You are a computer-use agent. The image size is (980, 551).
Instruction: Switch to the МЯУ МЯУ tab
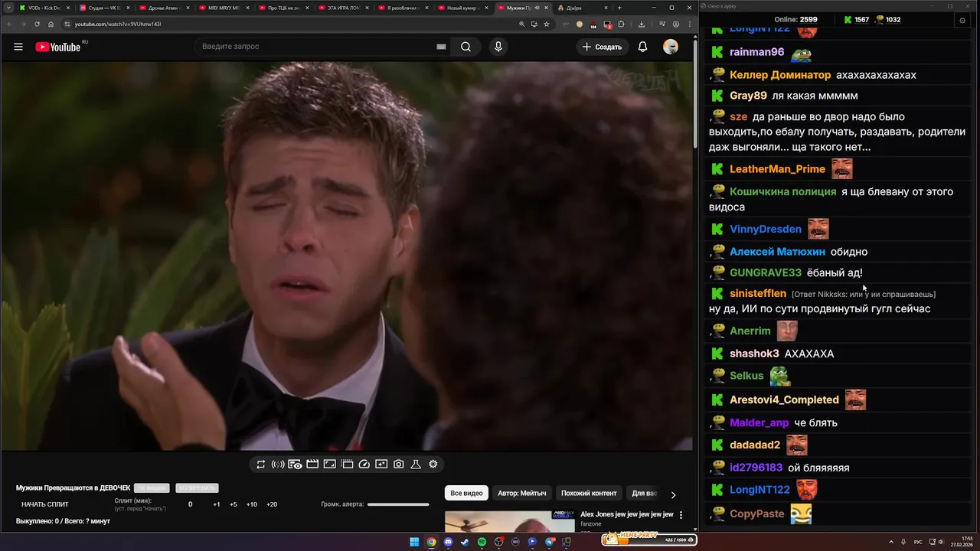click(x=222, y=8)
